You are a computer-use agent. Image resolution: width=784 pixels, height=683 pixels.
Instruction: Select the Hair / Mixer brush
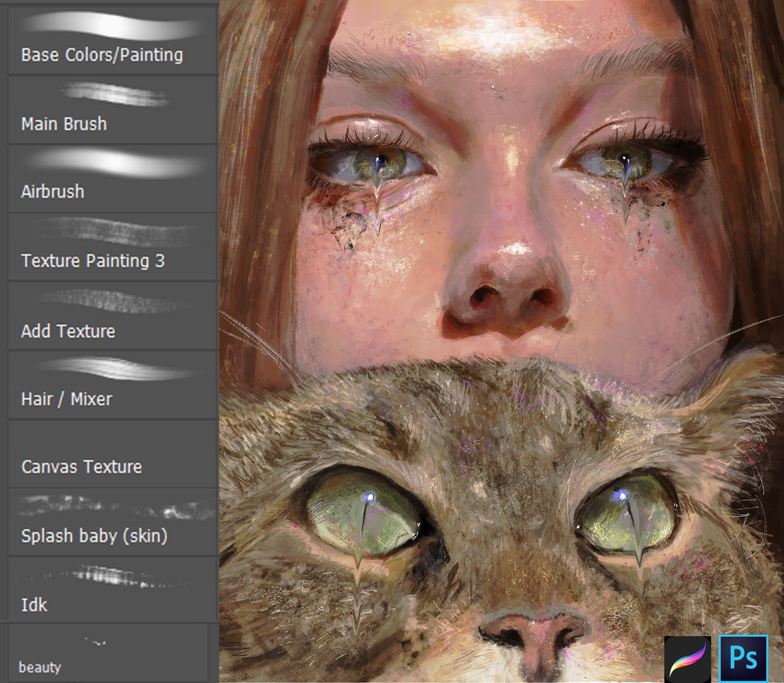(x=112, y=385)
